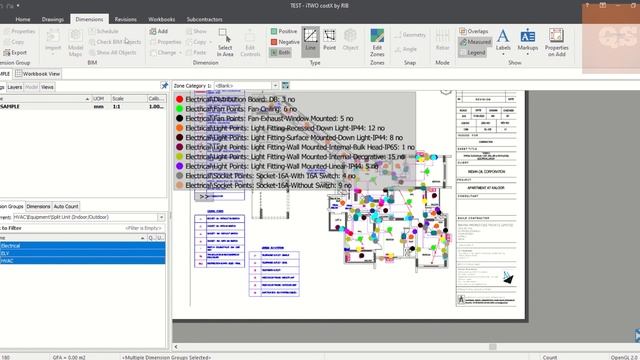Switch to the Workbook View tab

pos(38,74)
